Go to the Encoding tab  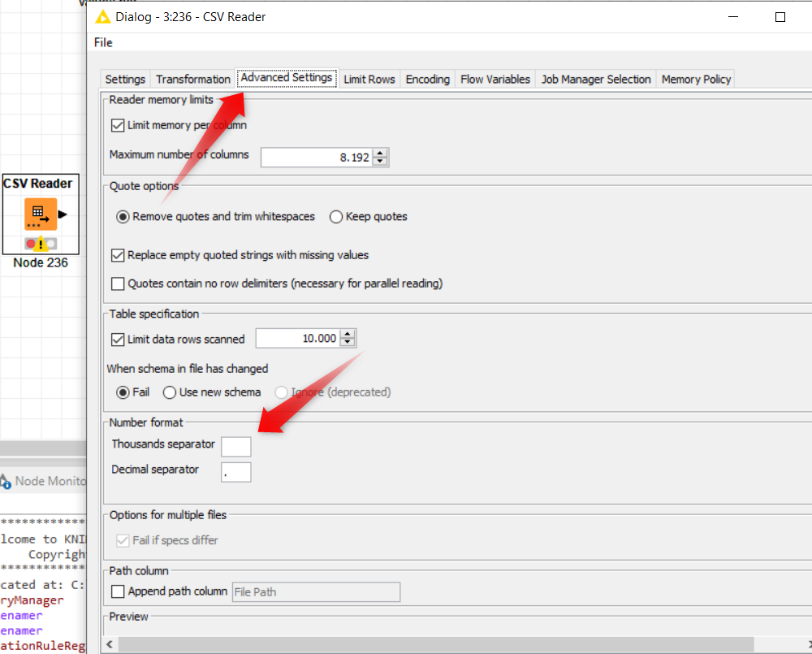[x=427, y=79]
